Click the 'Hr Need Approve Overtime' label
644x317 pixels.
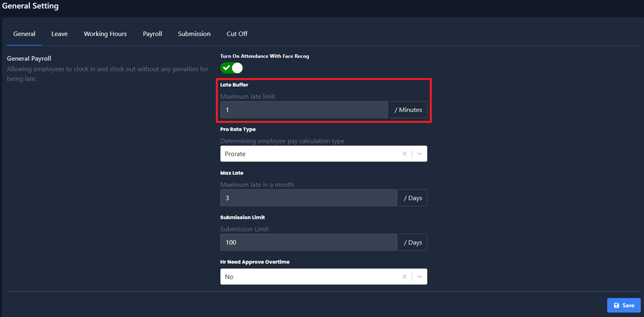coord(255,262)
